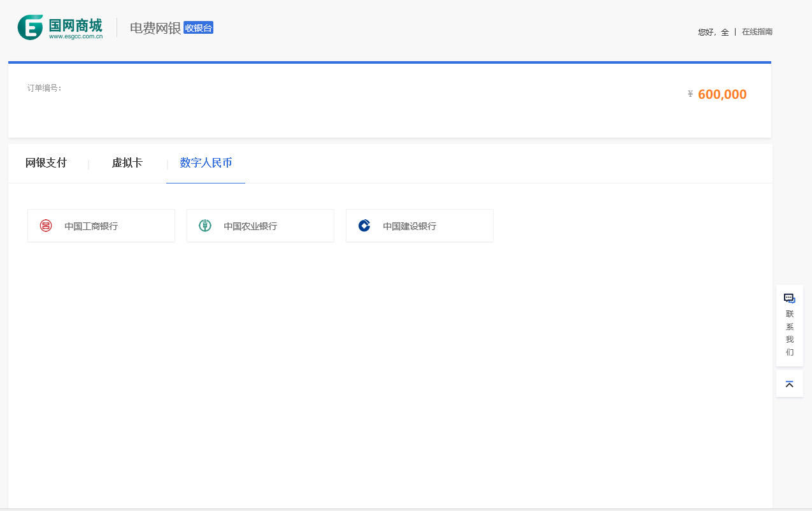
Task: Open the 在线指南 online guide link
Action: (757, 32)
